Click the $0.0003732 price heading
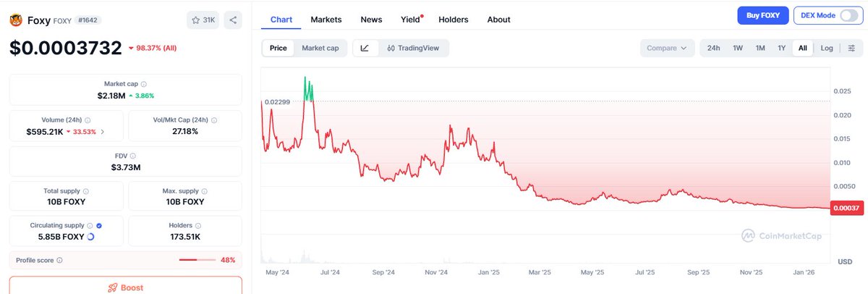Screen dimensions: 868x294 [66, 49]
